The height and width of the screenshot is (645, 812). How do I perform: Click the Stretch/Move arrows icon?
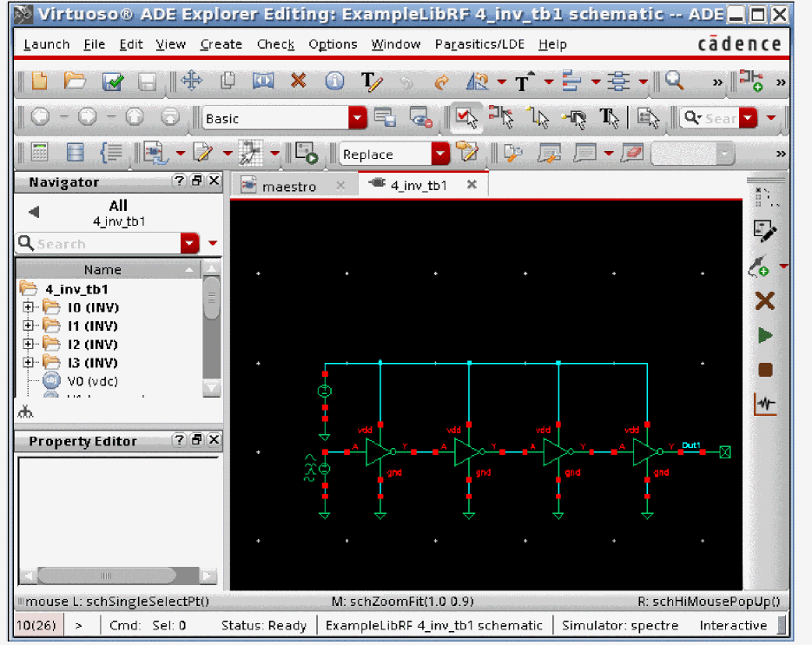(x=191, y=82)
